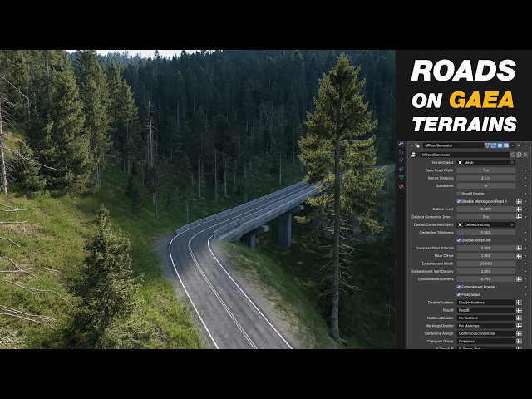The width and height of the screenshot is (532, 399).
Task: Click the Centerline Thickness value field
Action: [x=485, y=233]
